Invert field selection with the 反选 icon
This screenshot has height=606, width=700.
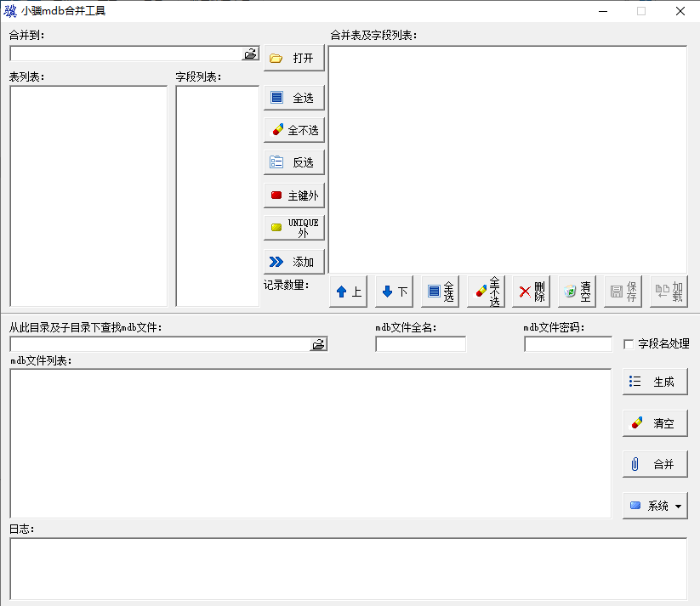pyautogui.click(x=293, y=161)
